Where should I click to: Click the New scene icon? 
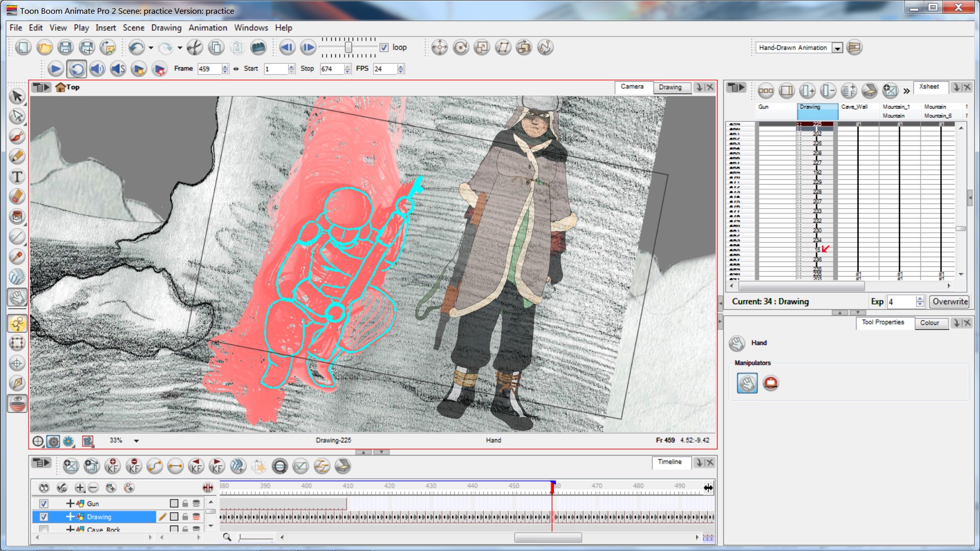tap(23, 47)
